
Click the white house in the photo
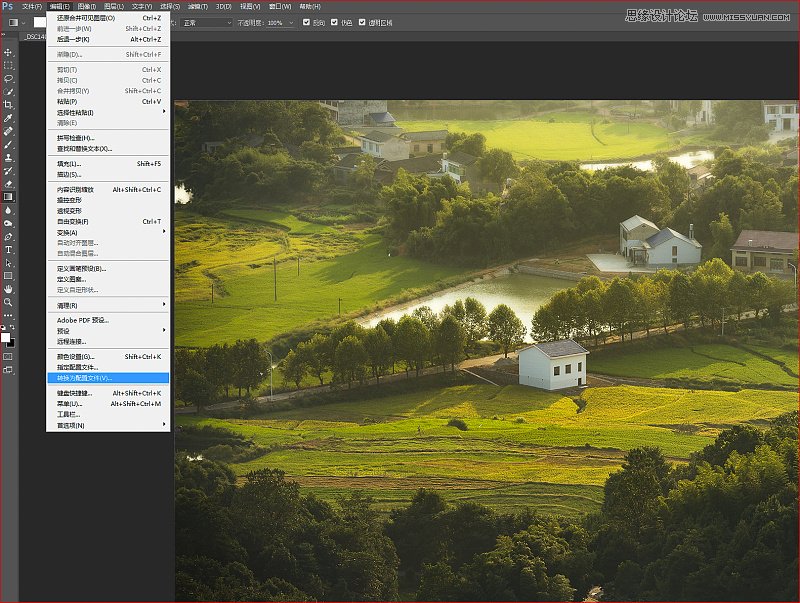pos(553,365)
